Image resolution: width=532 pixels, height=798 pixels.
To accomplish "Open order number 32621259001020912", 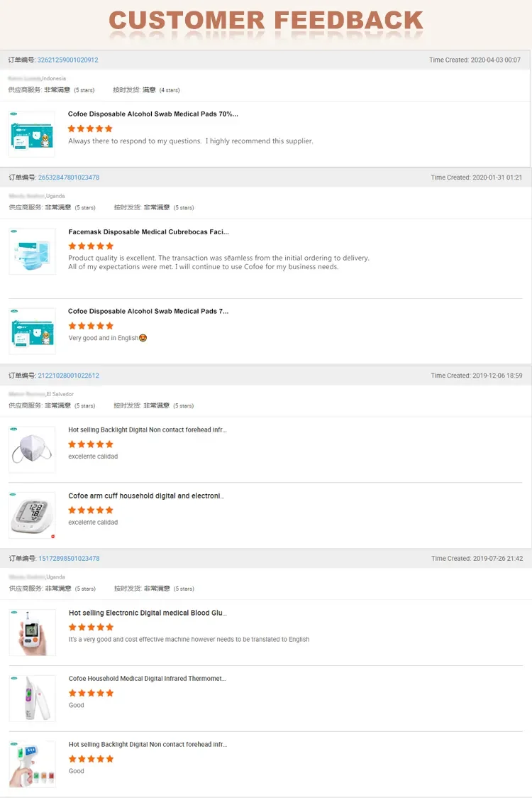I will (x=68, y=60).
